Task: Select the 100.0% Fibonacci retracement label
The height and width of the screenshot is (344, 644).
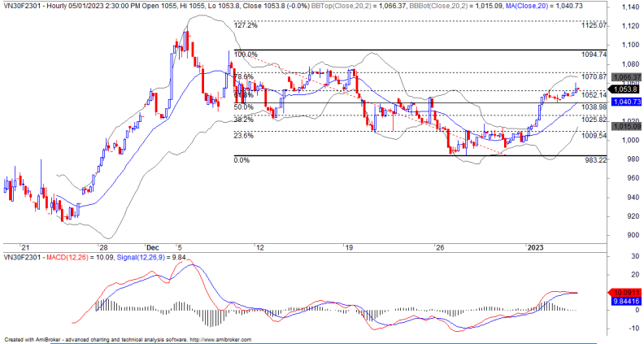Action: [245, 54]
